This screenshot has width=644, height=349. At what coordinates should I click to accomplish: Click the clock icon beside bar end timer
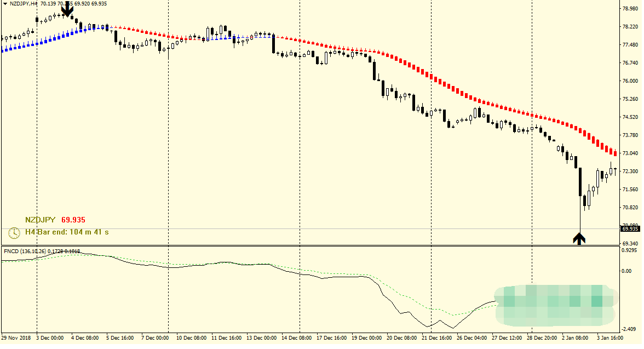click(14, 233)
